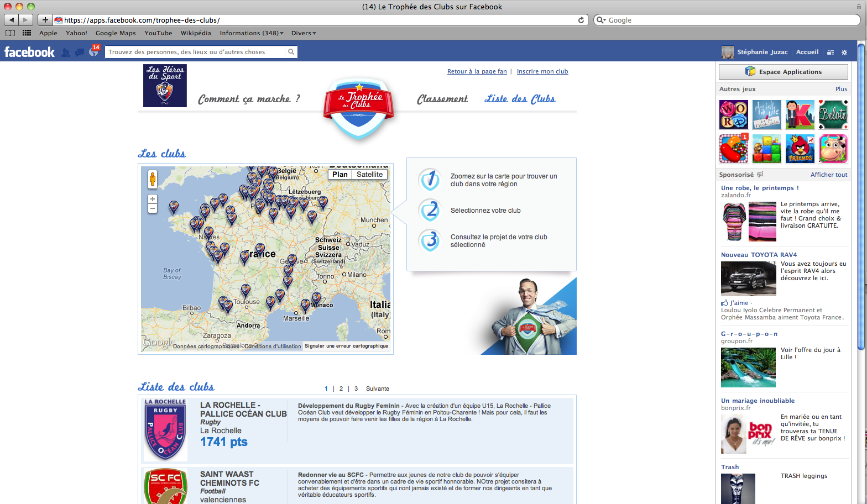867x504 pixels.
Task: Click the Facebook logo
Action: coord(29,52)
